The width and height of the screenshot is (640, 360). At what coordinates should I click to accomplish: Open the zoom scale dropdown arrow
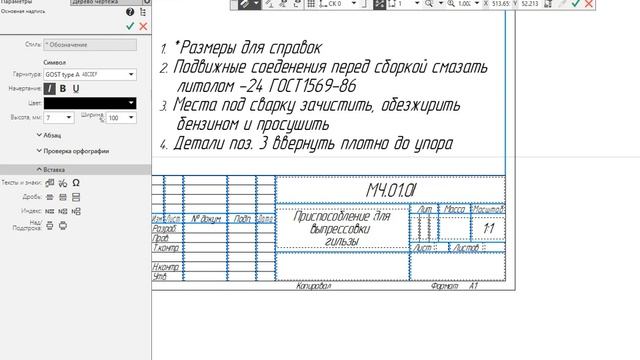477,4
